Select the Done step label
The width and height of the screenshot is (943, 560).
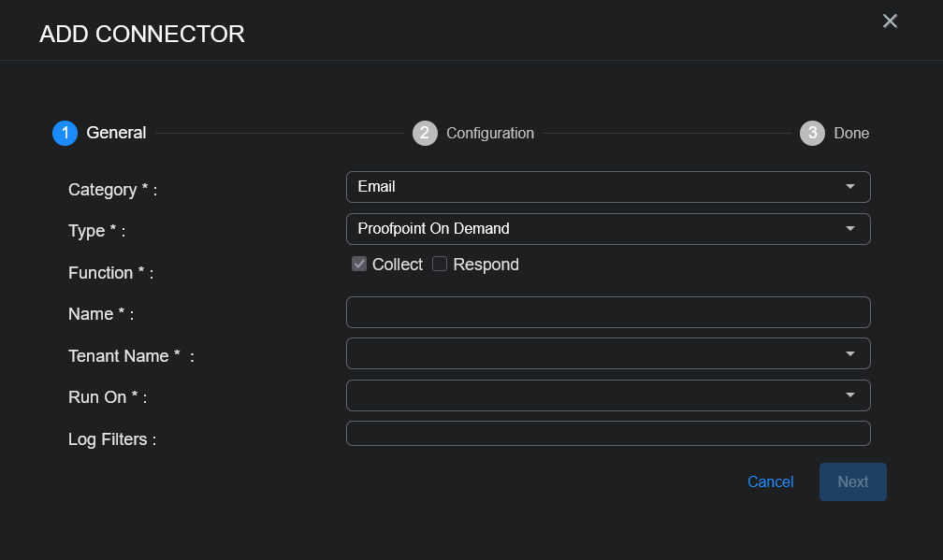coord(851,133)
